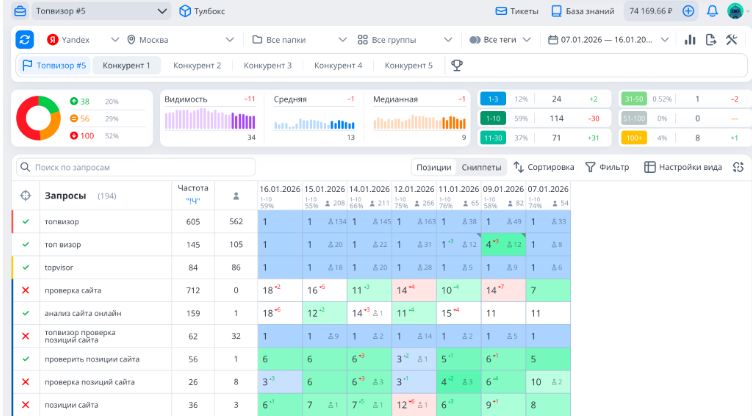Viewport: 752px width, 416px height.
Task: Click the red 100 declined counter
Action: coord(82,136)
